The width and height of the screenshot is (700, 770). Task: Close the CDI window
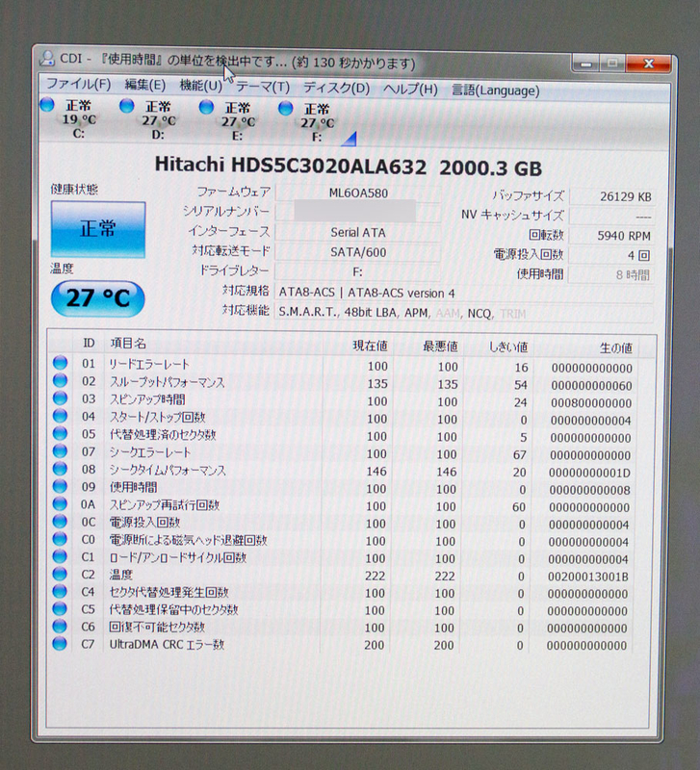(x=648, y=64)
